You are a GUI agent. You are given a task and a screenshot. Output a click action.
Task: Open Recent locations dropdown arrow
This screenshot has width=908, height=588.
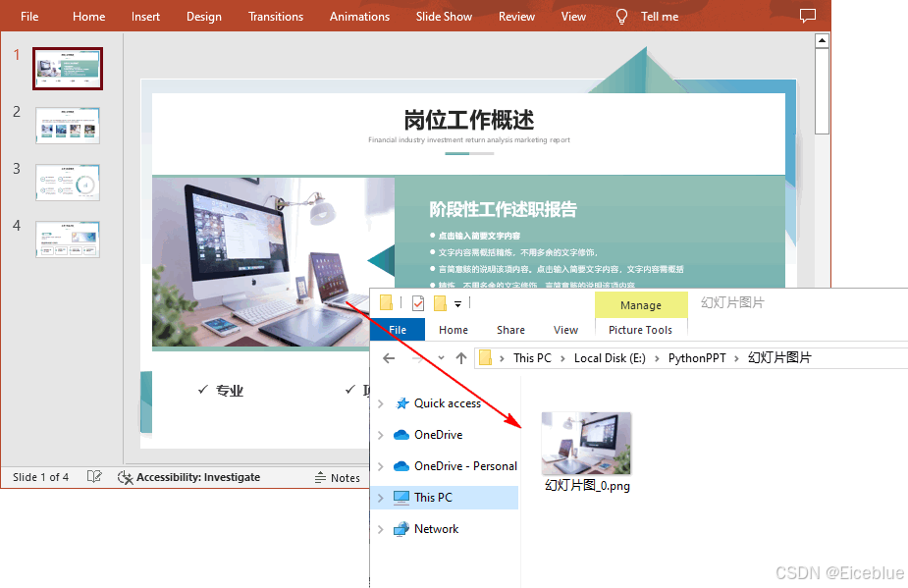pos(442,358)
